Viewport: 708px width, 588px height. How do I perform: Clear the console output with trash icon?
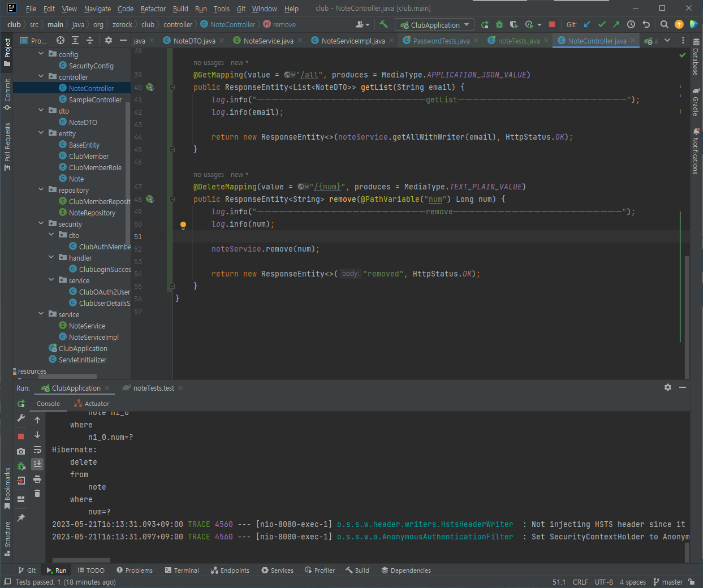[x=37, y=494]
